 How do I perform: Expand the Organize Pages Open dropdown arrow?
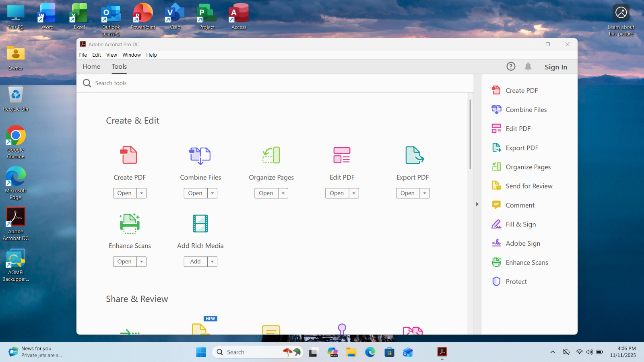283,193
